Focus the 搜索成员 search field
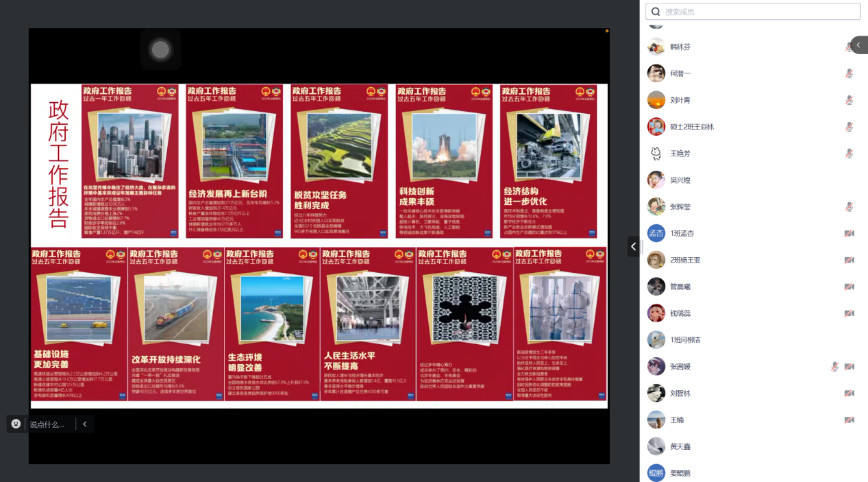The image size is (868, 482). 752,12
